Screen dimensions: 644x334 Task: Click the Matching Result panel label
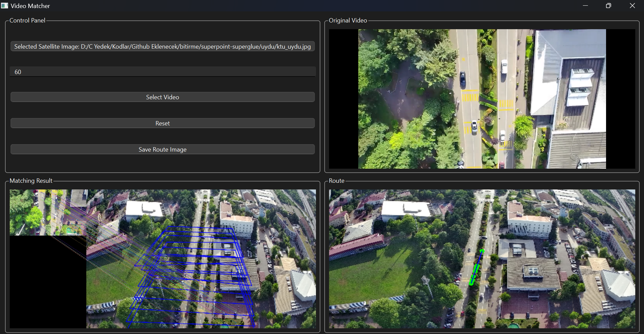pos(31,181)
